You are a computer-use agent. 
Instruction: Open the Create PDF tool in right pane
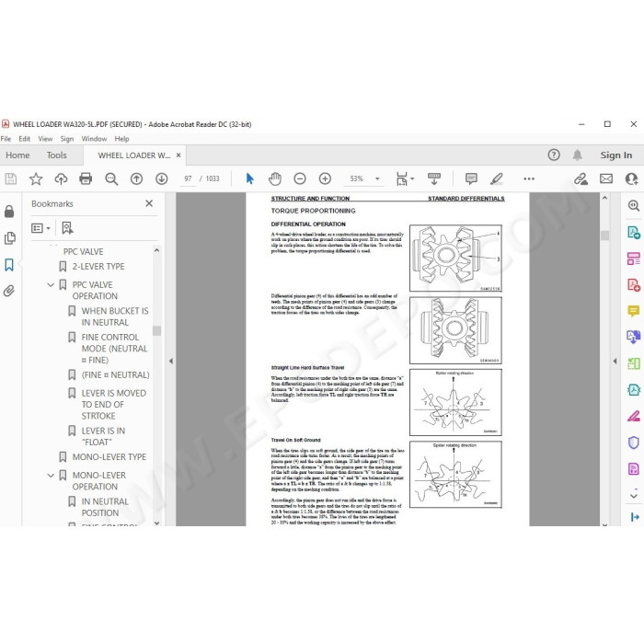633,284
